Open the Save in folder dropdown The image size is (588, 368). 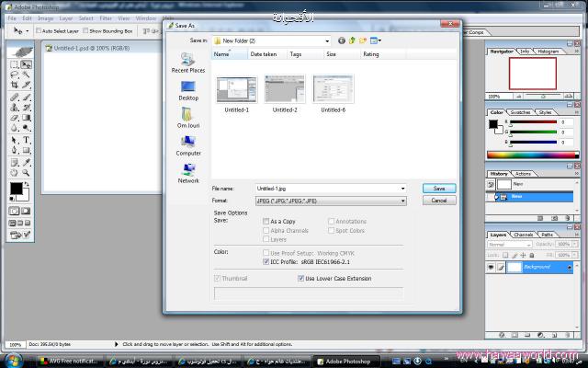tap(327, 40)
